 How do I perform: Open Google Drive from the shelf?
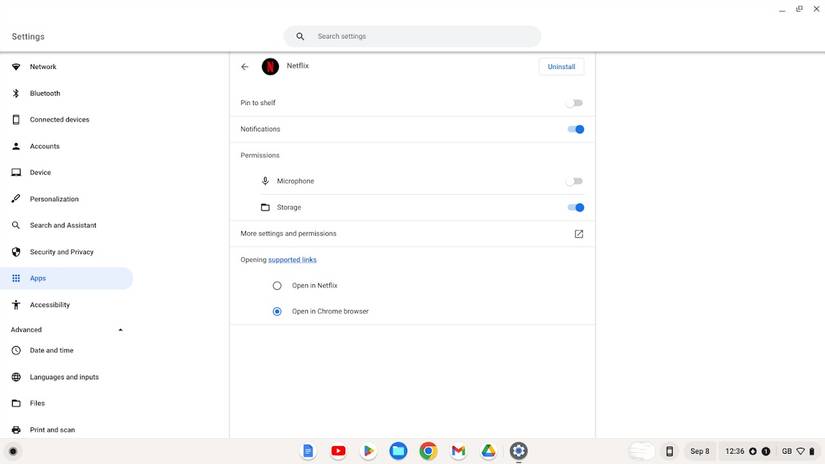[488, 451]
